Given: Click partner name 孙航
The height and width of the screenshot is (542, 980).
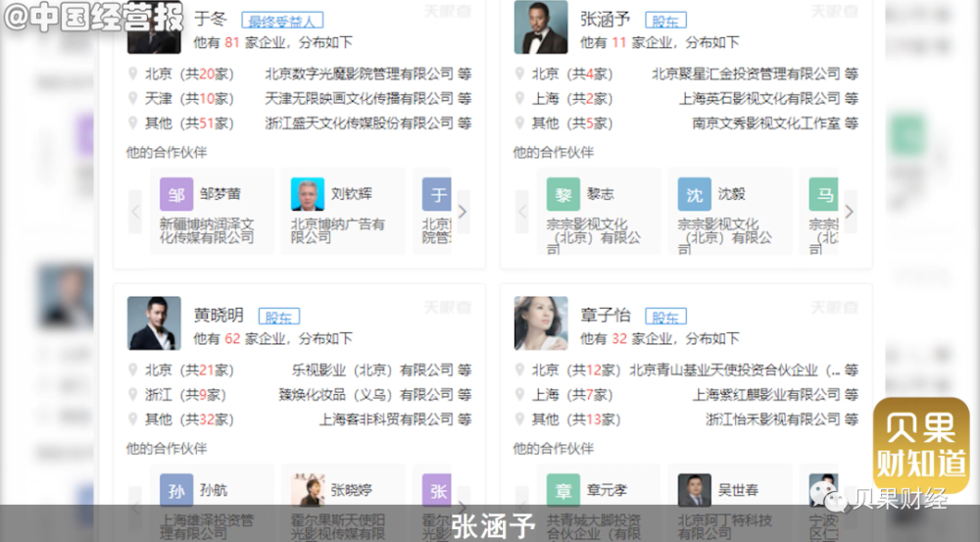Looking at the screenshot, I should 213,490.
